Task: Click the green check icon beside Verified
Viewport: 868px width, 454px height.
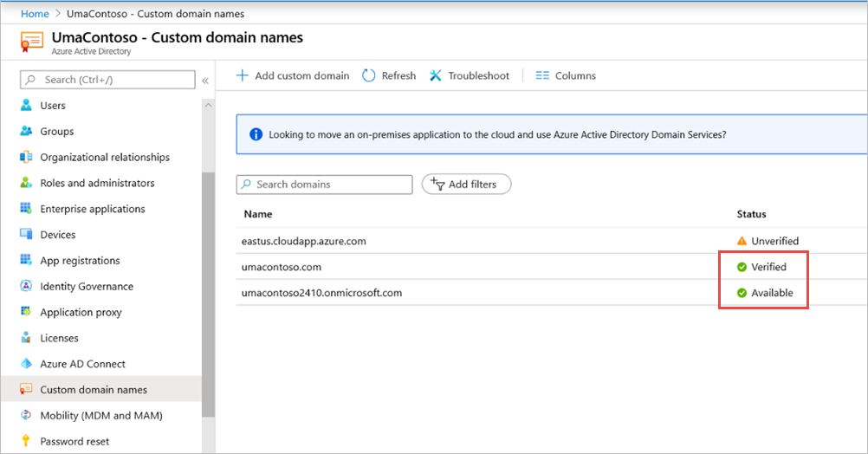Action: (742, 267)
